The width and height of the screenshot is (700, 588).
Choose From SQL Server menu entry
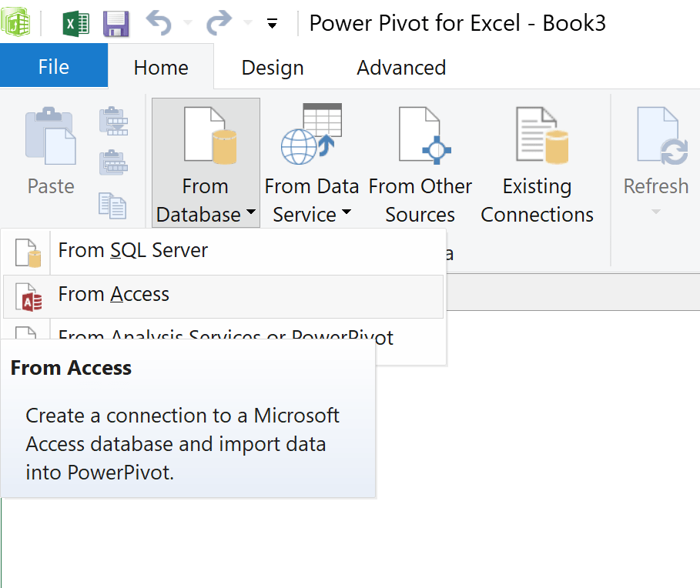coord(223,251)
